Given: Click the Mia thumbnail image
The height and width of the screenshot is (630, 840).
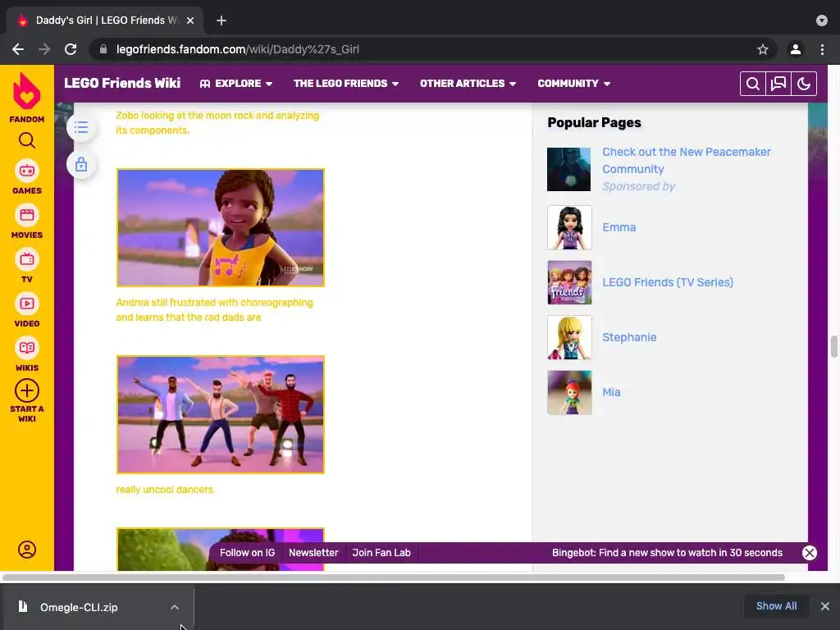Looking at the screenshot, I should (x=569, y=393).
